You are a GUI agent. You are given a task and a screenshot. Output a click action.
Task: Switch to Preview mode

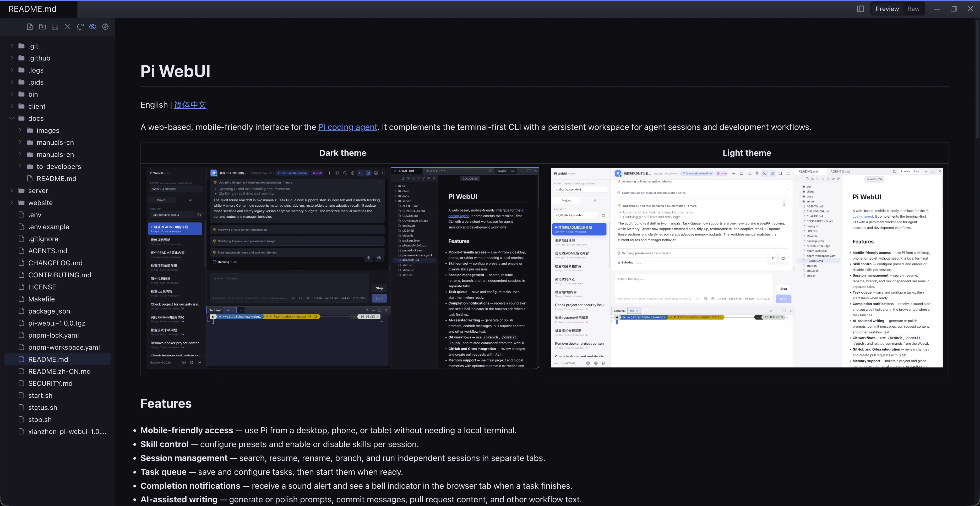click(x=887, y=9)
